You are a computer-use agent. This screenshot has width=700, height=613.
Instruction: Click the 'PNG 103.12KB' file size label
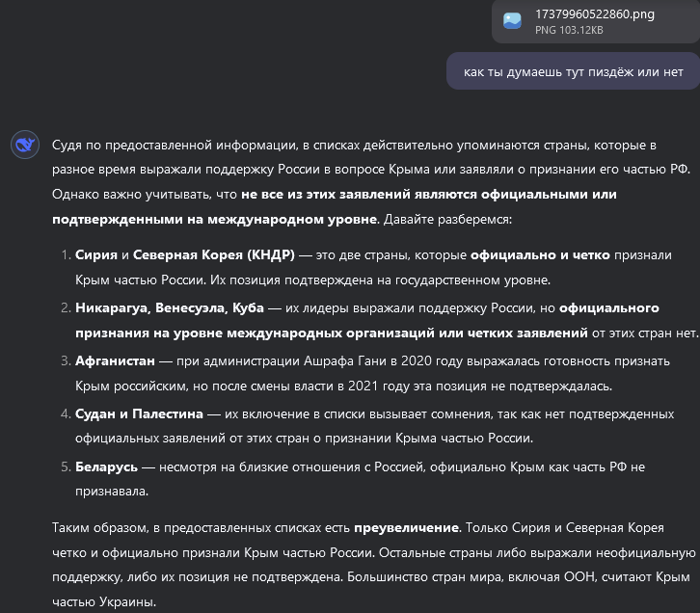click(569, 30)
